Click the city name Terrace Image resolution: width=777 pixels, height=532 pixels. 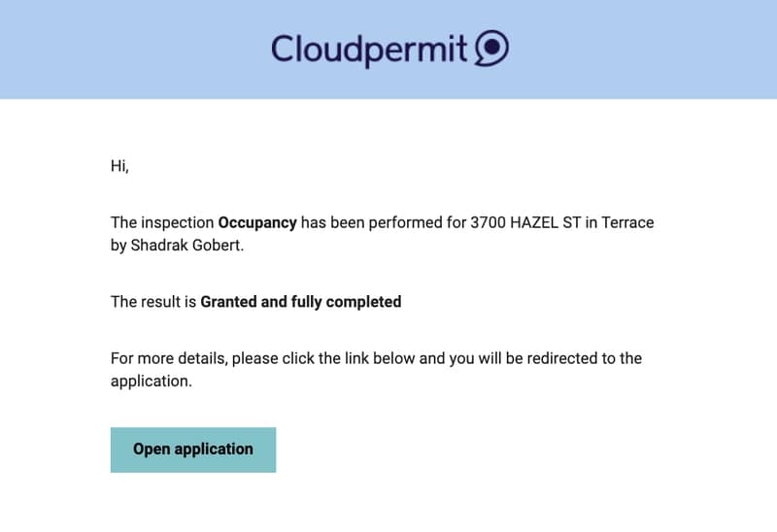[627, 222]
